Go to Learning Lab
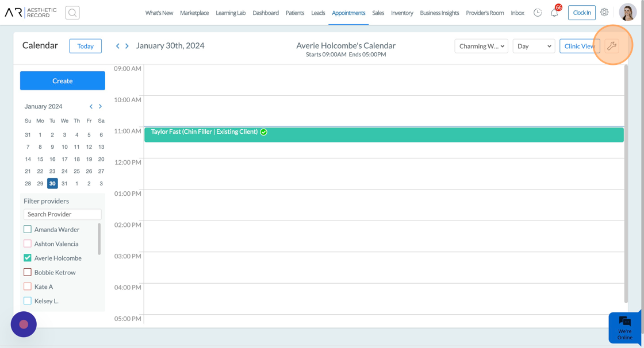 231,13
